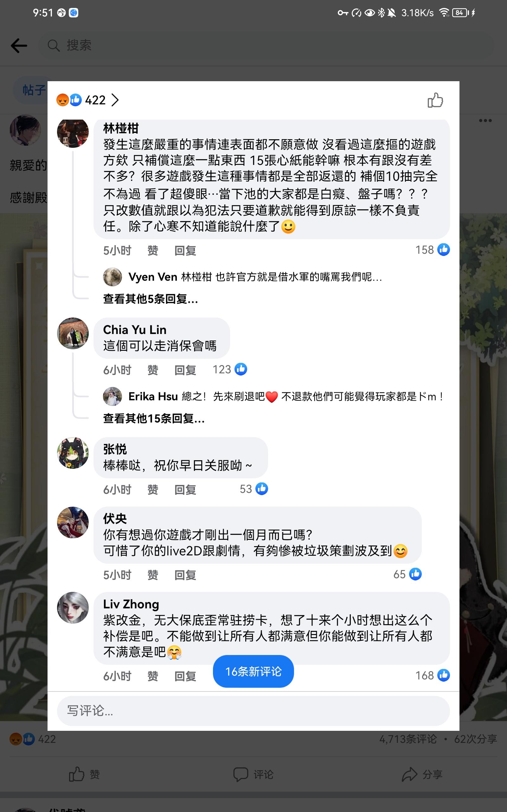Tap the 评论 comment button below post
The width and height of the screenshot is (507, 812).
pyautogui.click(x=253, y=775)
